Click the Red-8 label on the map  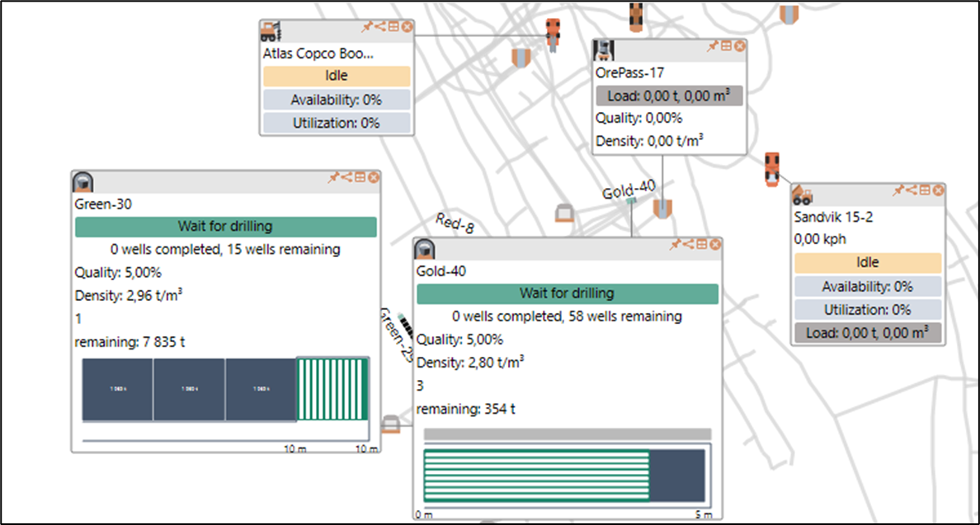pyautogui.click(x=455, y=223)
